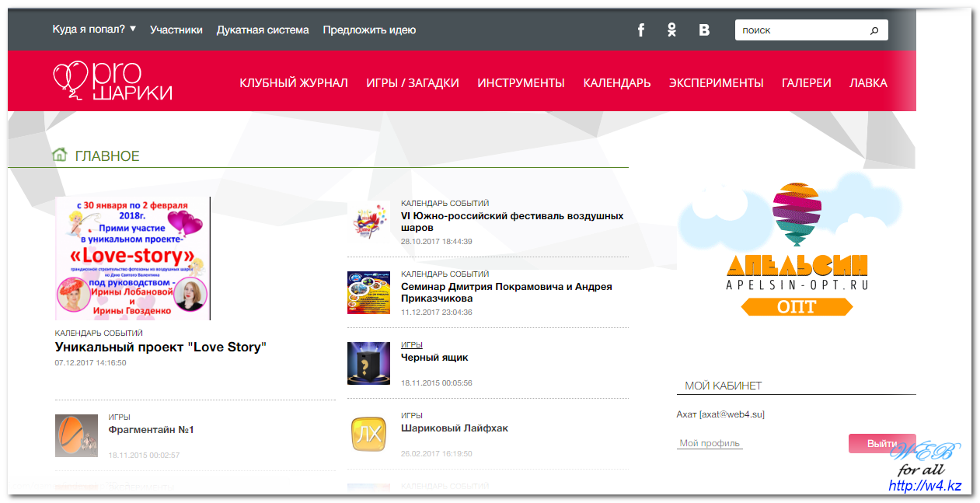Click the date 26.02.2017 16:19:50
The image size is (980, 503).
(437, 454)
